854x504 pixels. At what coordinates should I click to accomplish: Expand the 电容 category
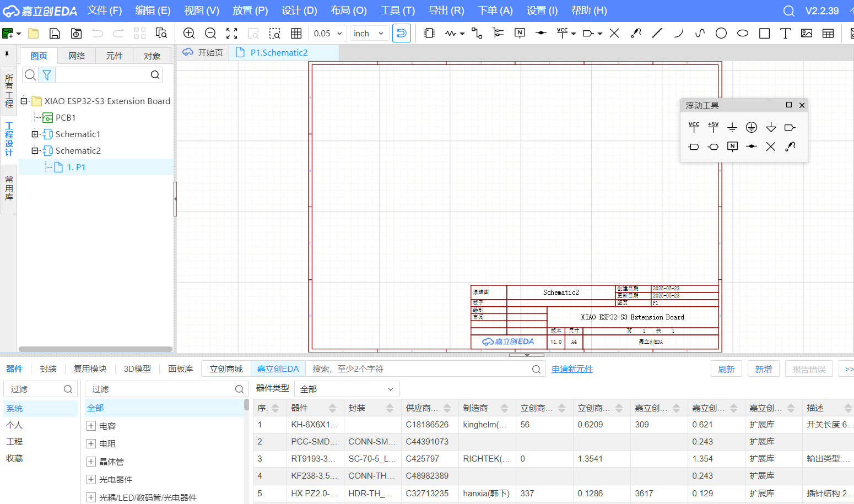pos(91,426)
